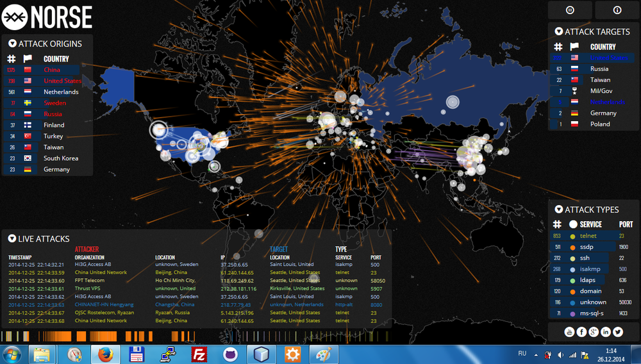Click the purple ms-sql-s color dot
This screenshot has height=364, width=641.
coord(572,314)
